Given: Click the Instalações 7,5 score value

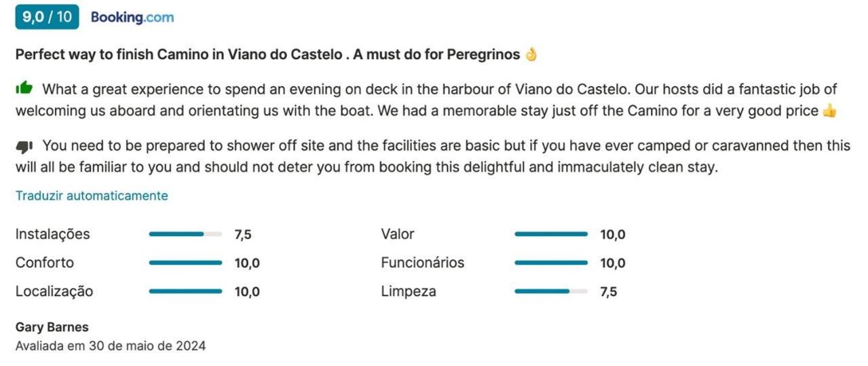Looking at the screenshot, I should click(x=243, y=235).
